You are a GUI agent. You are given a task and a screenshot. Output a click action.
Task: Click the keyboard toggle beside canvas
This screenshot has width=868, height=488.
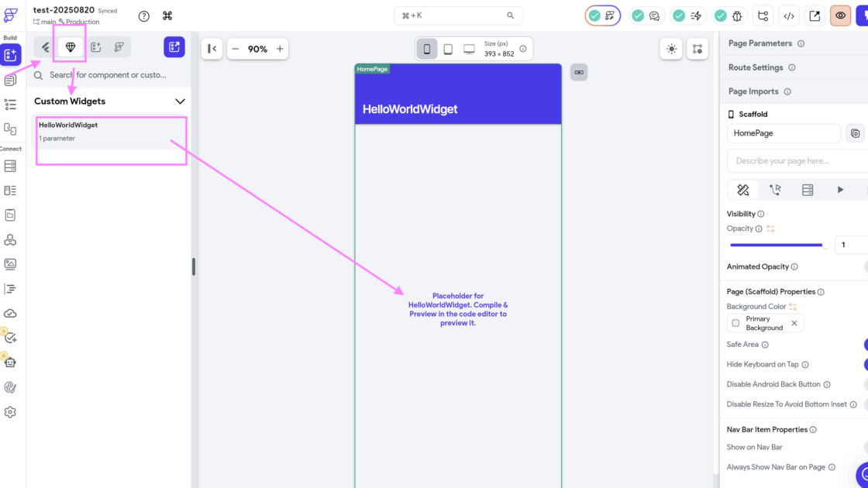pyautogui.click(x=579, y=73)
